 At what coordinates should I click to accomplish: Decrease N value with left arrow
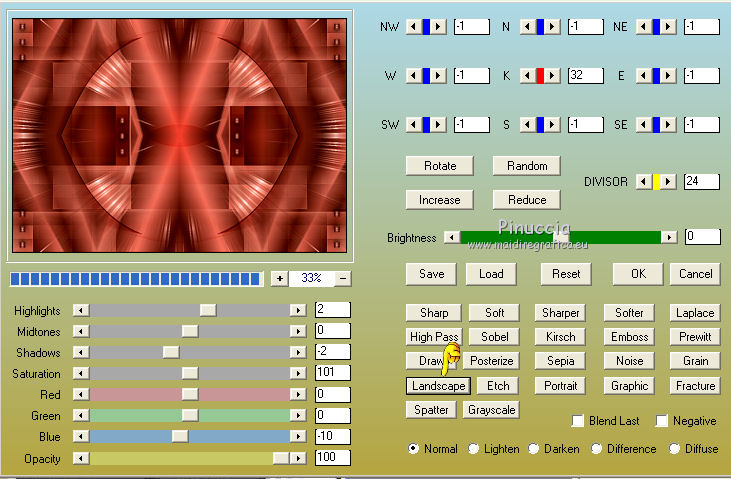click(528, 27)
